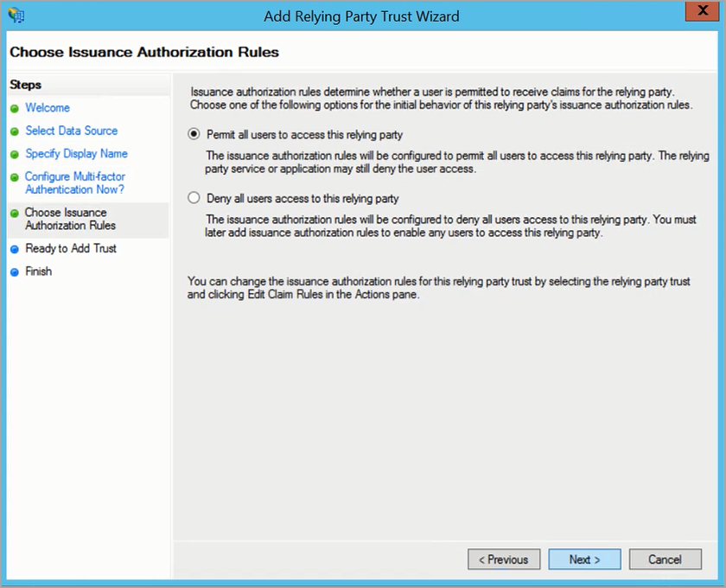Click Ready to Add Trust step
This screenshot has width=726, height=588.
(x=71, y=248)
